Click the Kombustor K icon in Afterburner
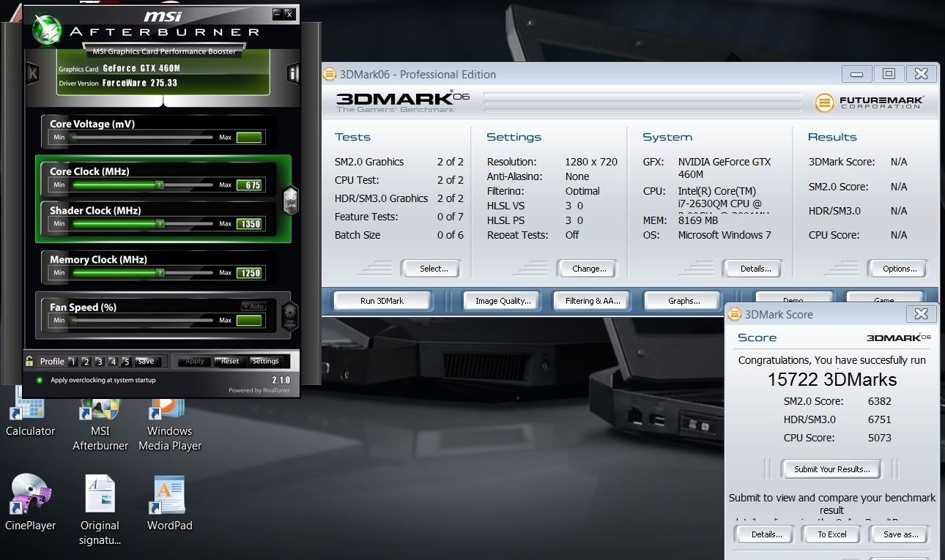Screen dimensions: 945x560 coord(33,74)
